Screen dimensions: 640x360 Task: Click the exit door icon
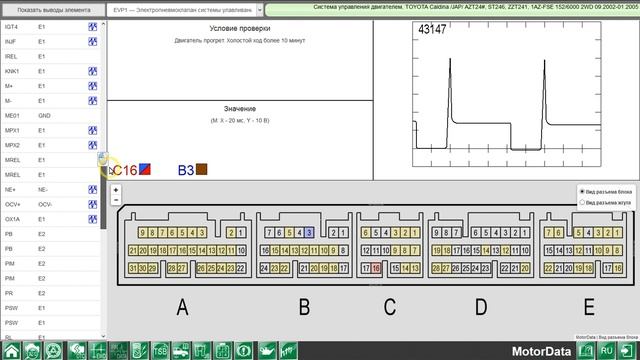[627, 351]
